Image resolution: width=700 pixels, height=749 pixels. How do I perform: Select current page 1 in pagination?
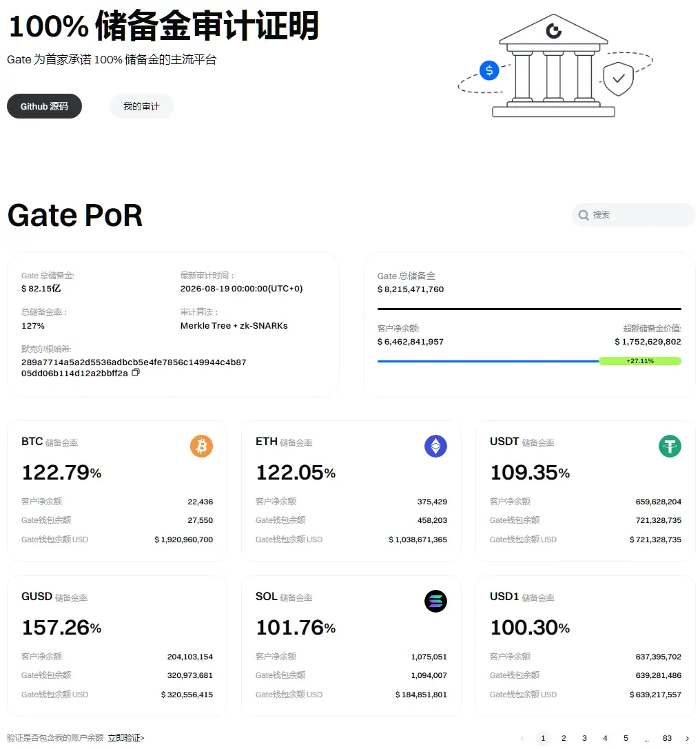[x=543, y=738]
